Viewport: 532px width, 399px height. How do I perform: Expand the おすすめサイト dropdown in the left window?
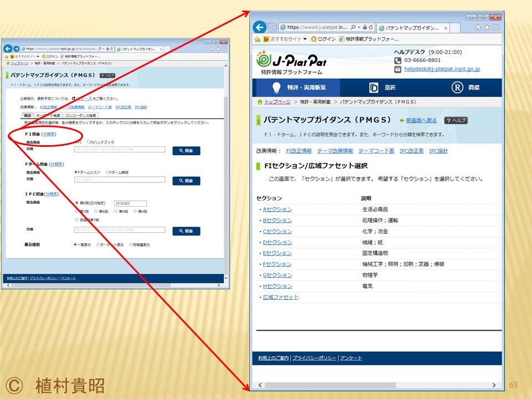coord(38,57)
